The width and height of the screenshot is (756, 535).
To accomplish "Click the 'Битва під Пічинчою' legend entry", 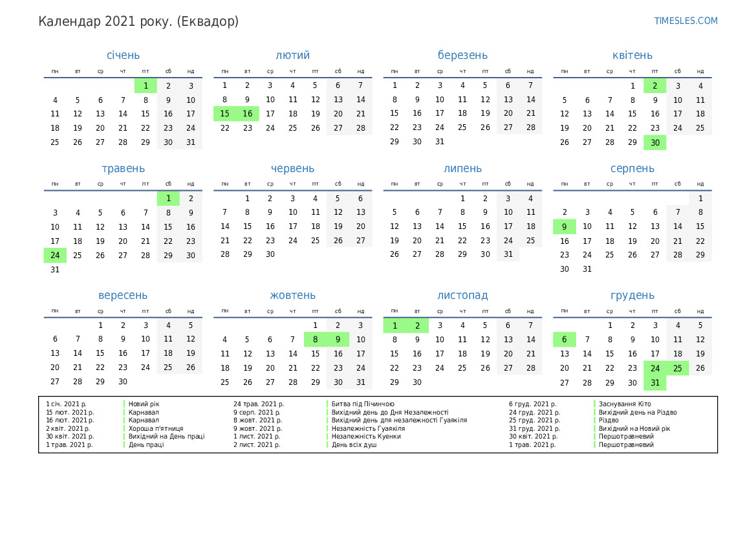I will tap(363, 404).
